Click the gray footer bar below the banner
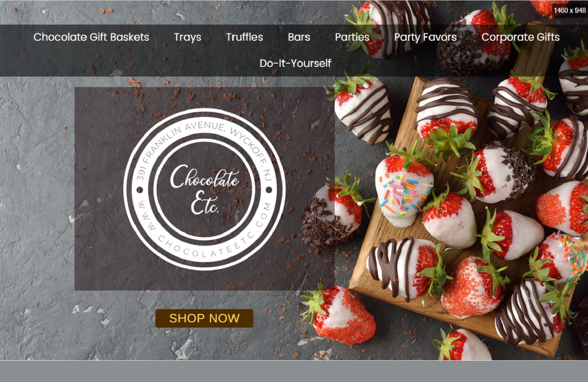This screenshot has height=382, width=588. pos(294,371)
